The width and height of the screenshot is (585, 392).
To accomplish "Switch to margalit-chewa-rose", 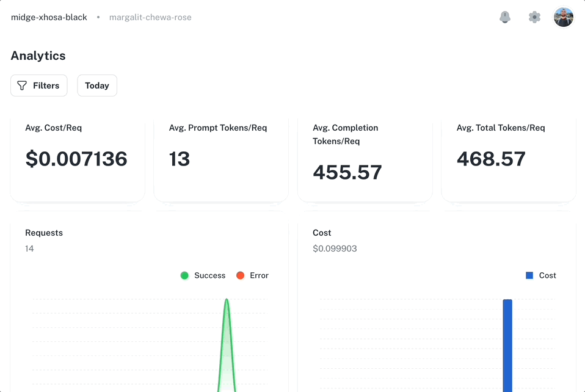I will coord(150,17).
